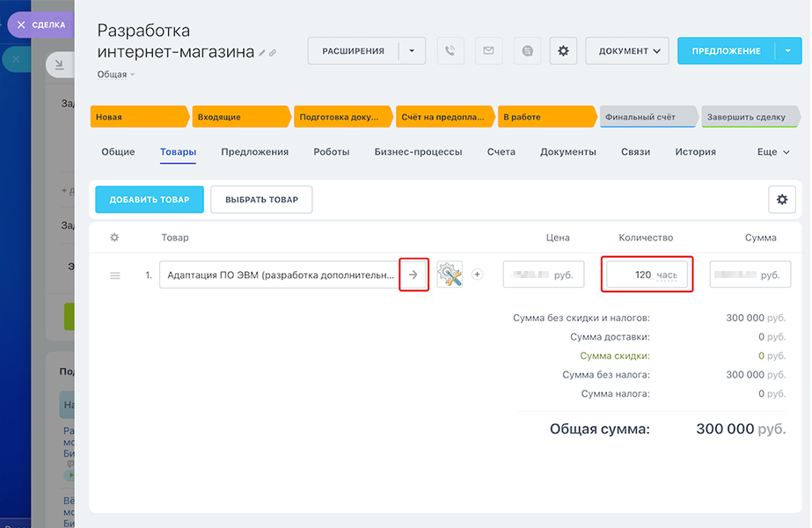Change unit of measure часы

[667, 275]
